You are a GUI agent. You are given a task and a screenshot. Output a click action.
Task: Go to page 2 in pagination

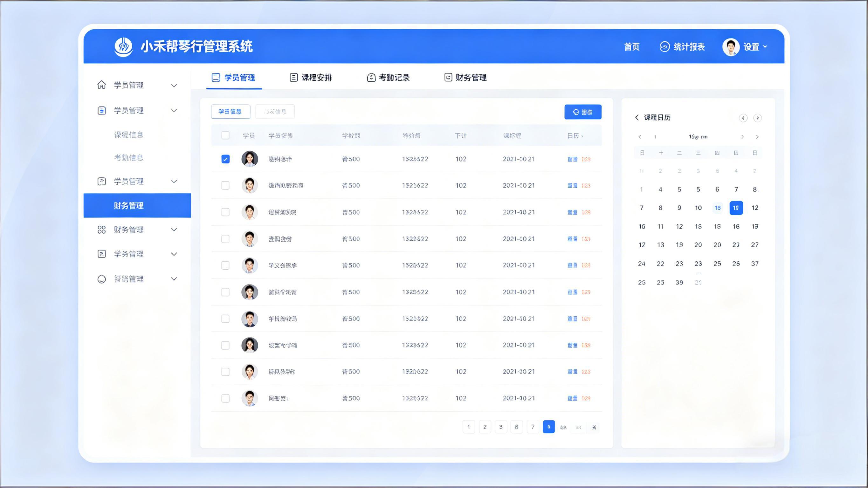[x=485, y=427]
